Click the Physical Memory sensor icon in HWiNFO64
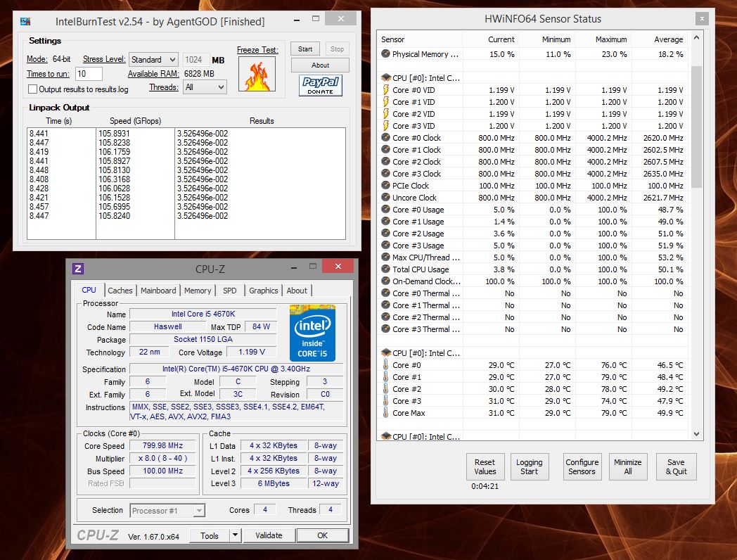This screenshot has height=560, width=737. [x=385, y=53]
